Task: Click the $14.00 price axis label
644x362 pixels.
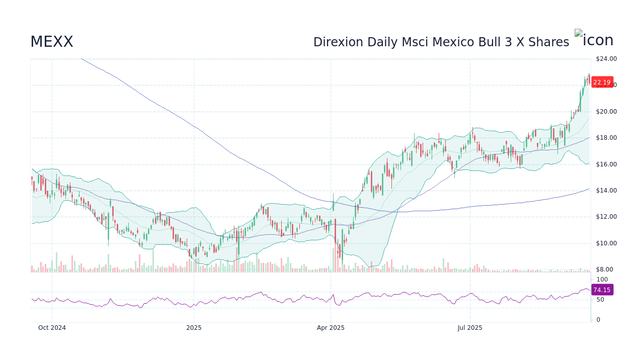Action: tap(606, 191)
